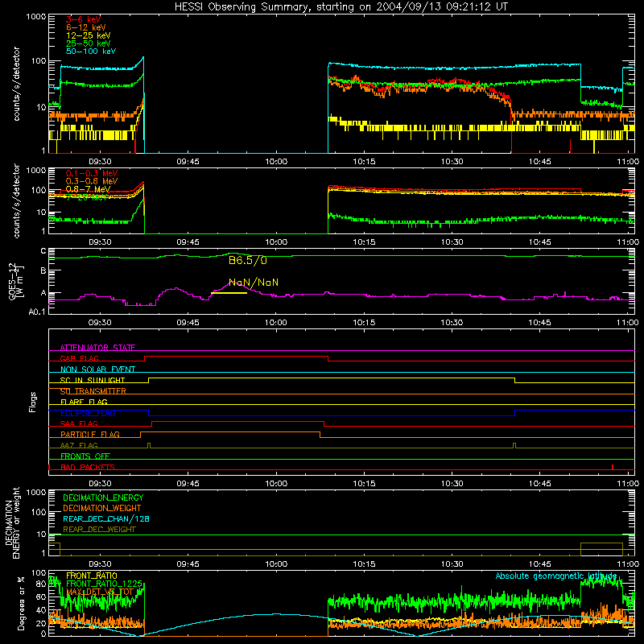This screenshot has width=644, height=644.
Task: Select the ATTENUATOR_STATE flag label
Action: [97, 348]
